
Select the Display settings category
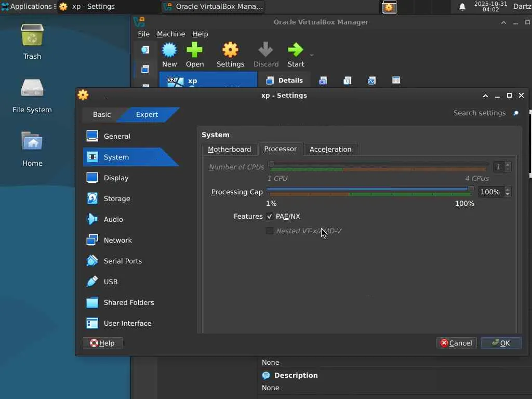pyautogui.click(x=130, y=178)
